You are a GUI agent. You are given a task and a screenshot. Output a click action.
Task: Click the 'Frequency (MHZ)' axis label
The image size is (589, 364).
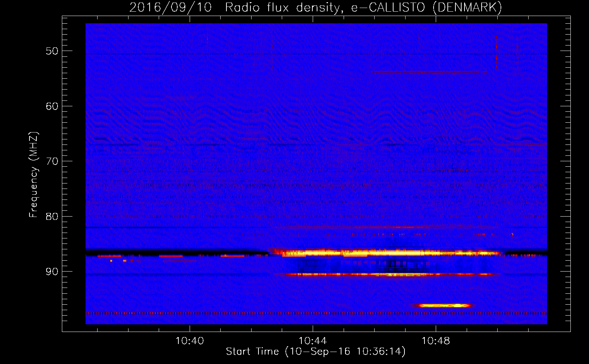(x=33, y=175)
